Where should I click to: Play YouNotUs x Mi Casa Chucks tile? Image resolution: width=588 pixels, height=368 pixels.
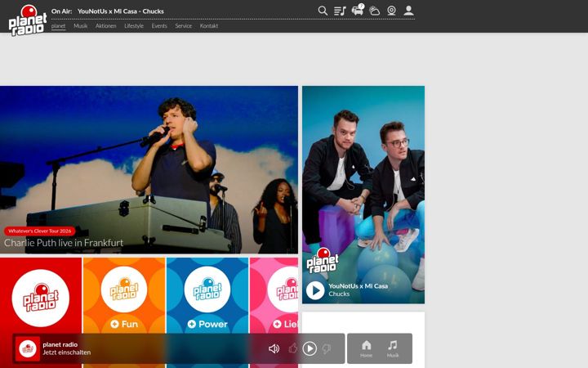pyautogui.click(x=315, y=290)
